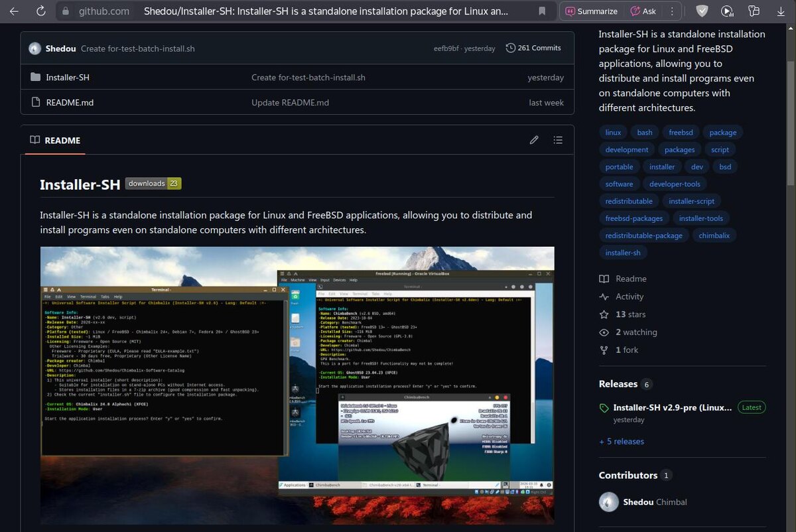View the 13 stars stargazers list
796x532 pixels.
click(x=622, y=314)
